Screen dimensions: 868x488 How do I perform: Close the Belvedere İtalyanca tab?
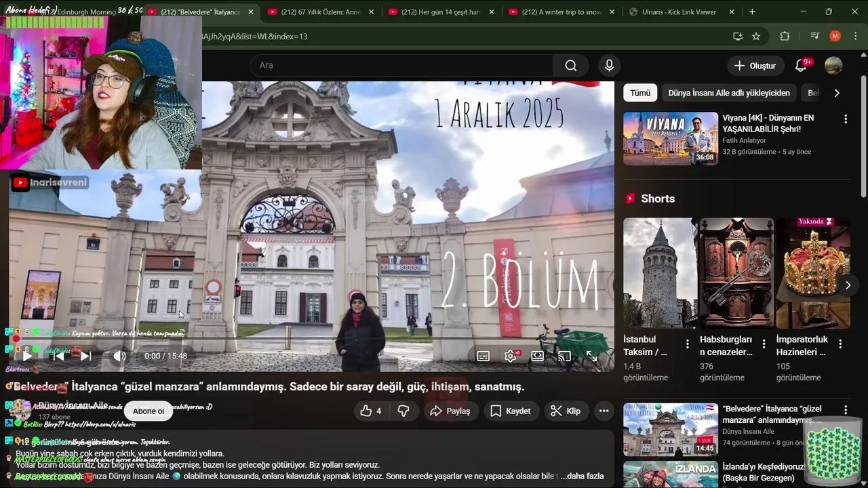point(250,12)
